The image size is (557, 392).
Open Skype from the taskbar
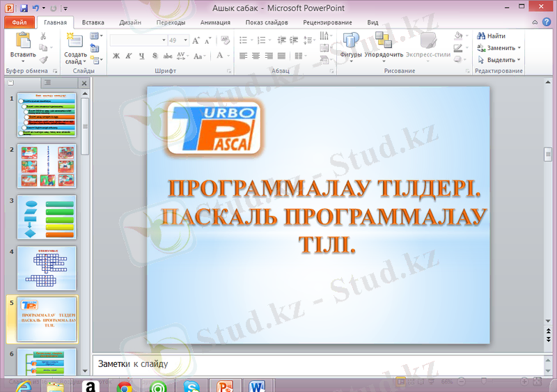pos(191,386)
